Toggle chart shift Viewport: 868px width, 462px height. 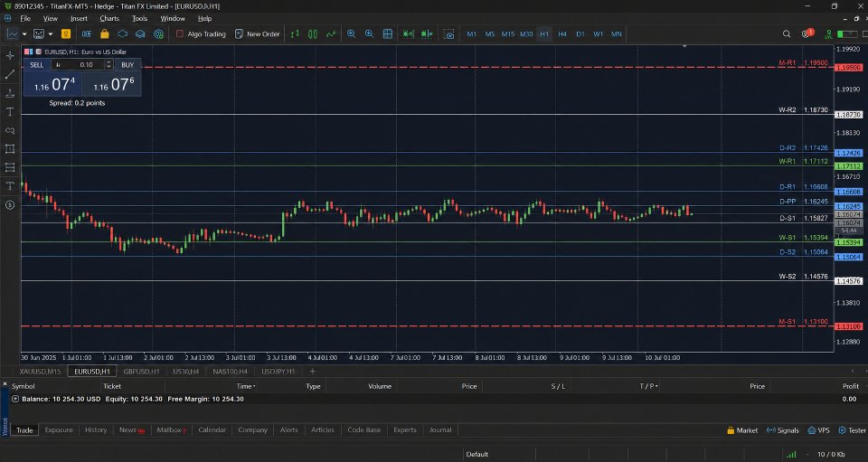[x=426, y=33]
